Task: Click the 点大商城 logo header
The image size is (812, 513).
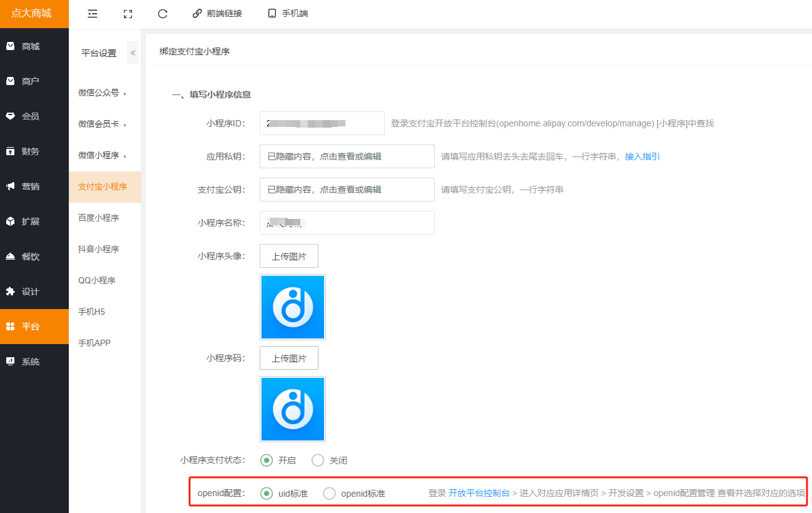Action: coord(34,14)
